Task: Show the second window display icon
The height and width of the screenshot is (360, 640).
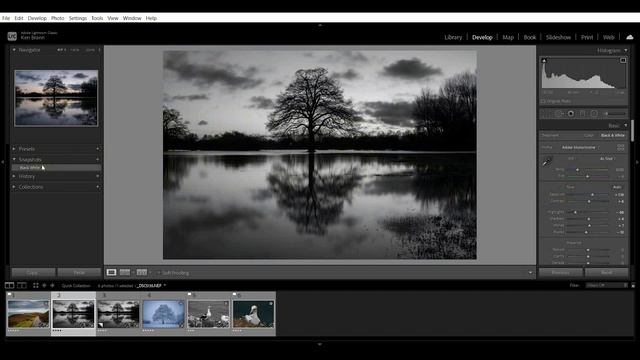Action: 22,285
